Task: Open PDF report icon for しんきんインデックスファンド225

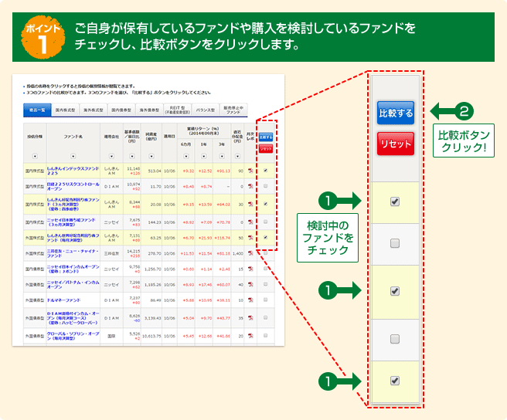Action: (251, 171)
